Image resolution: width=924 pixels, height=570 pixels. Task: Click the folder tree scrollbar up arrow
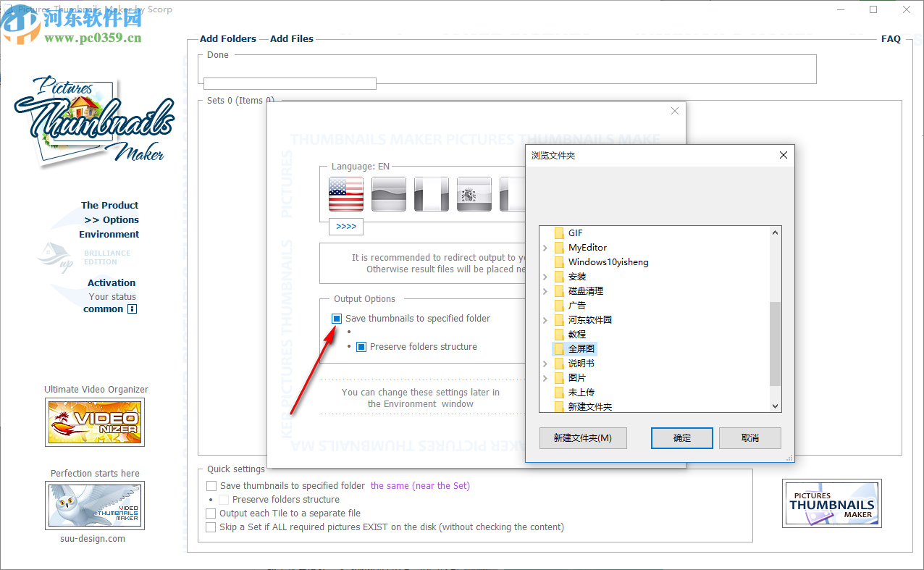(x=776, y=233)
